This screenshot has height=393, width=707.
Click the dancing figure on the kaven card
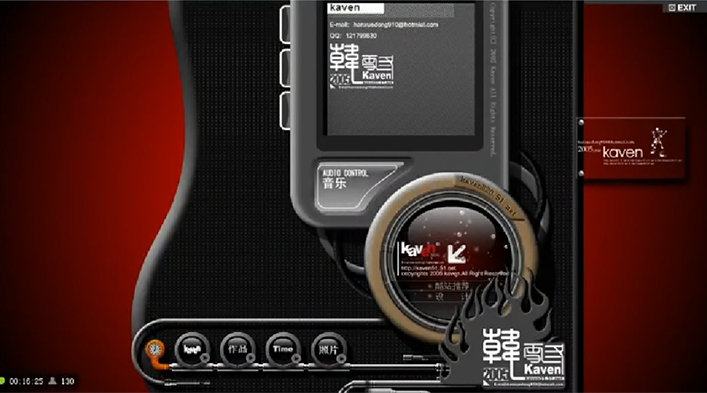point(658,142)
